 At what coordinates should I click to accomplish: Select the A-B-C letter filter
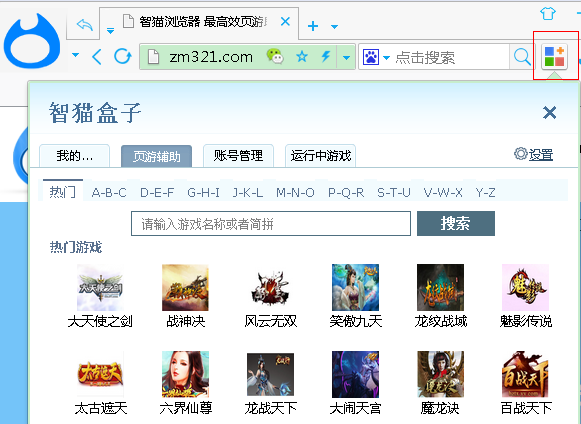pos(109,193)
